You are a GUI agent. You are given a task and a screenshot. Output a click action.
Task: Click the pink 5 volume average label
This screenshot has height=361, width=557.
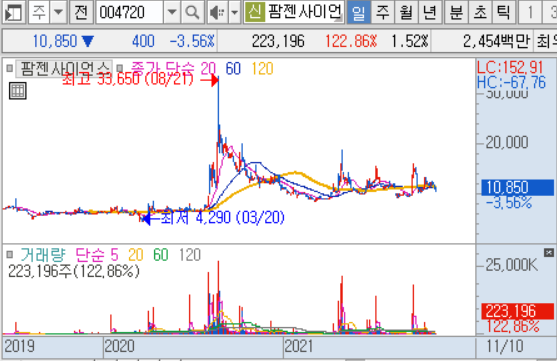[114, 255]
